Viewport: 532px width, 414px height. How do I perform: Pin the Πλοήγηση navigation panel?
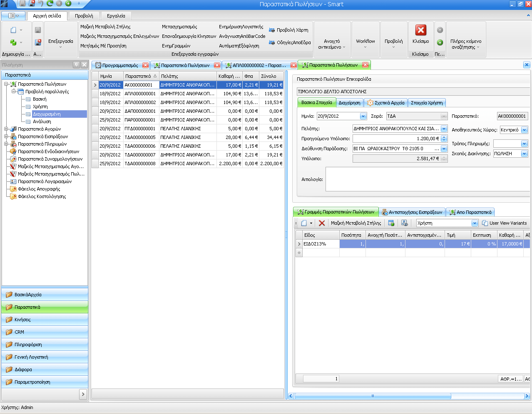coord(76,64)
